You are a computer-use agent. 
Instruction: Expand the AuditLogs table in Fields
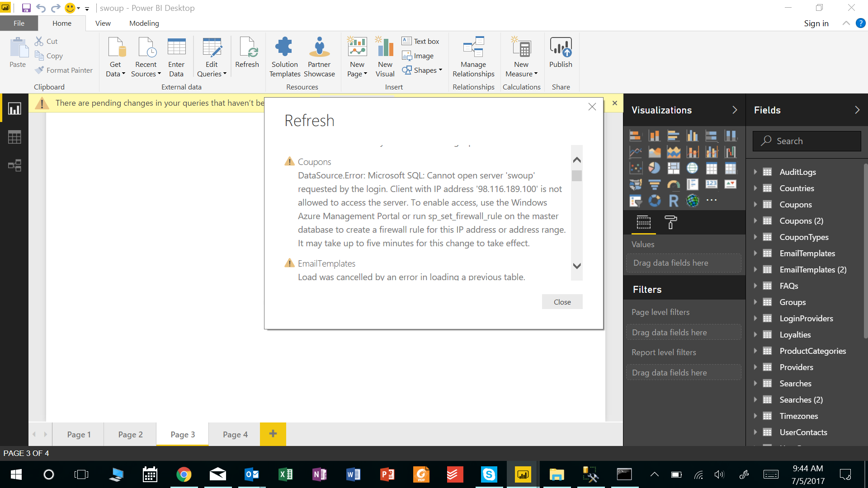click(755, 172)
